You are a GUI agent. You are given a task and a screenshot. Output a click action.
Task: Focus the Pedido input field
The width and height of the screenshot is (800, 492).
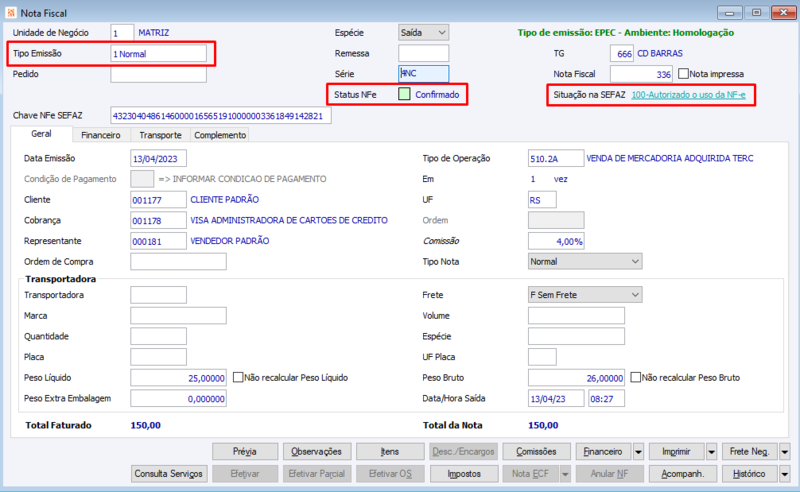[159, 74]
